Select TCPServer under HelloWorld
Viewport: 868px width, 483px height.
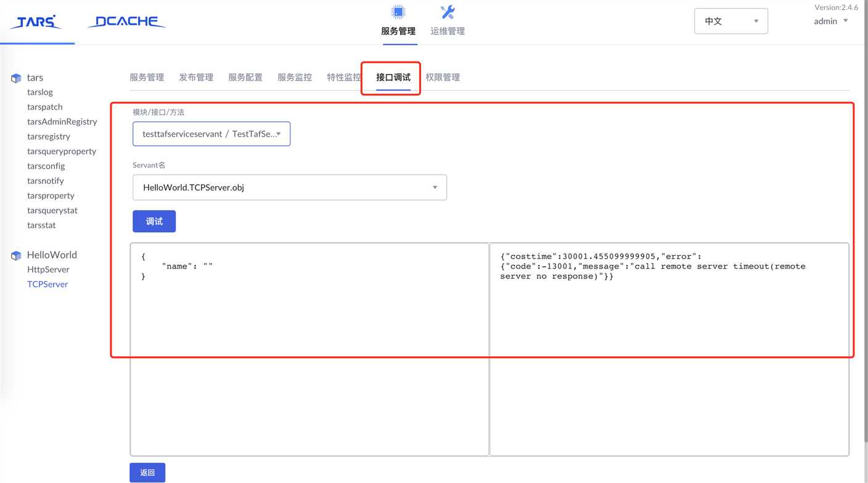pos(47,284)
